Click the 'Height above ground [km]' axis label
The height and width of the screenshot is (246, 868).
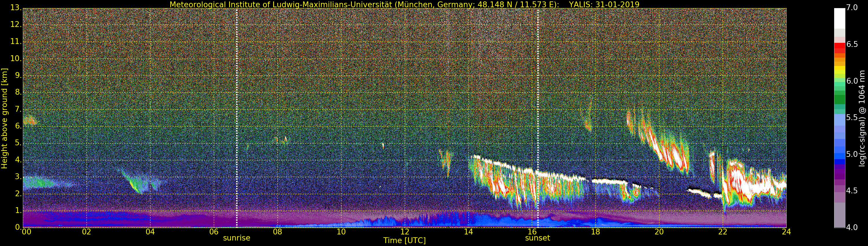click(4, 118)
